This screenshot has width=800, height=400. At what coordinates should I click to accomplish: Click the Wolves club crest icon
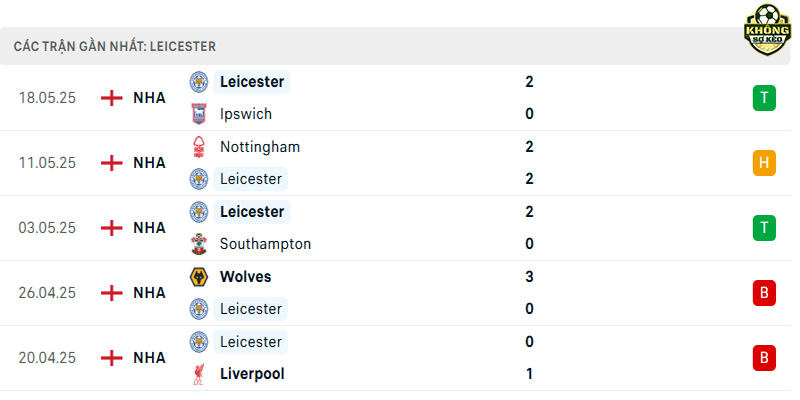[198, 277]
